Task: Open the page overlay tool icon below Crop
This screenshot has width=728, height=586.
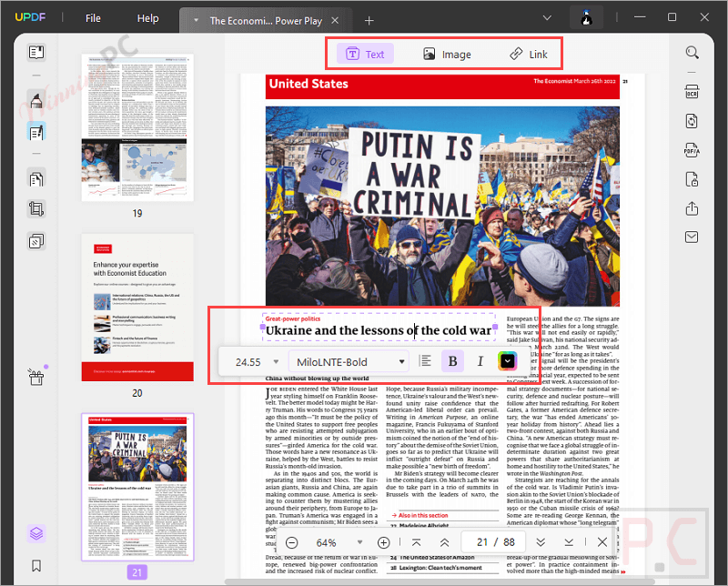Action: [x=36, y=241]
